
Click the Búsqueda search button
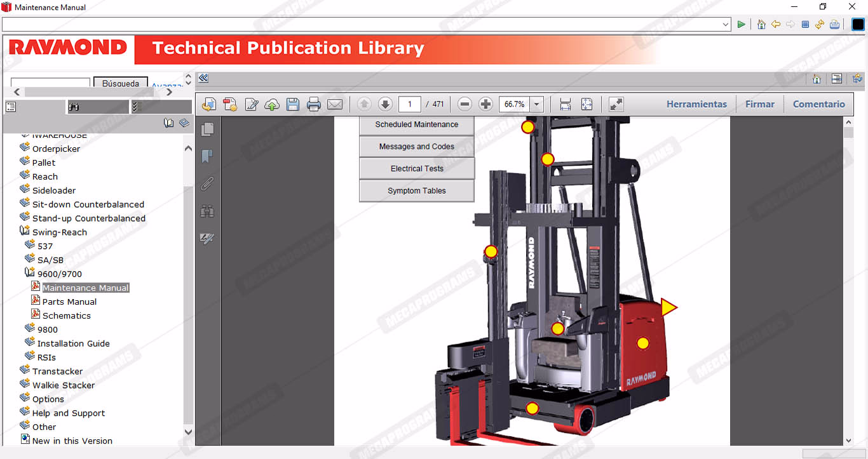point(121,83)
